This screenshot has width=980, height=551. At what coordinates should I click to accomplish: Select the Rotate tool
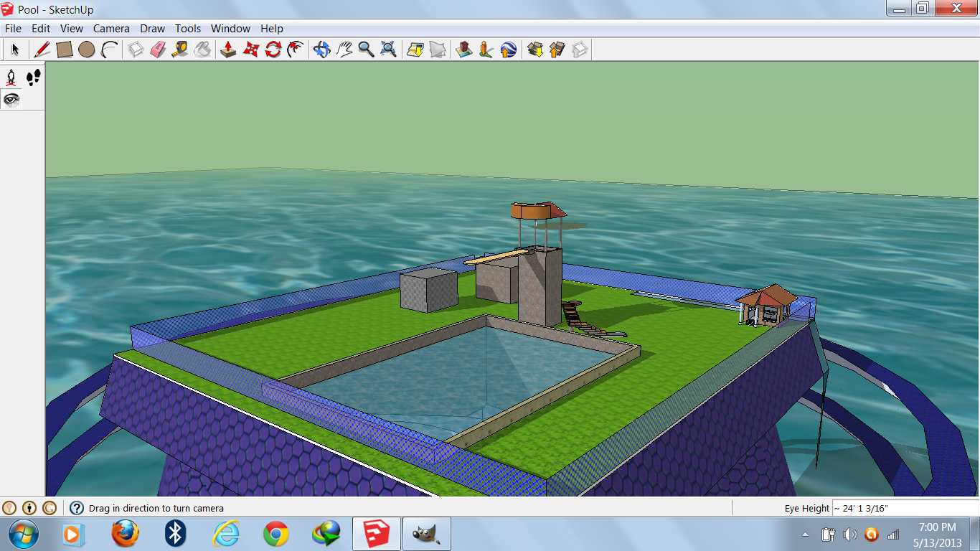[273, 50]
